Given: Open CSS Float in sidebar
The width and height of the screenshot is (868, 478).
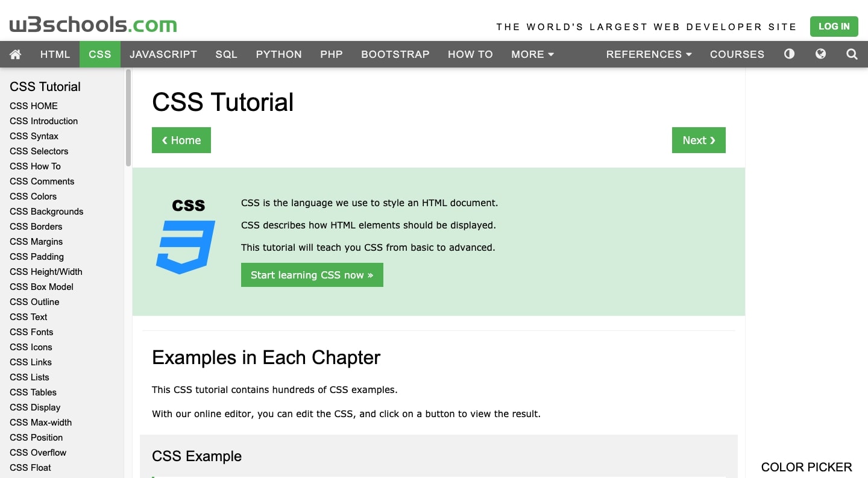Looking at the screenshot, I should click(x=30, y=467).
